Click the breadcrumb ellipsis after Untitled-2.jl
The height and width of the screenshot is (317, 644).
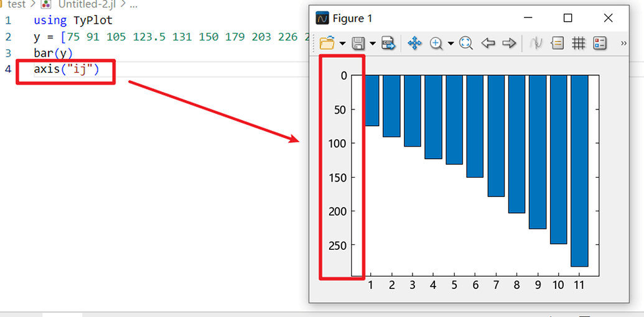134,5
